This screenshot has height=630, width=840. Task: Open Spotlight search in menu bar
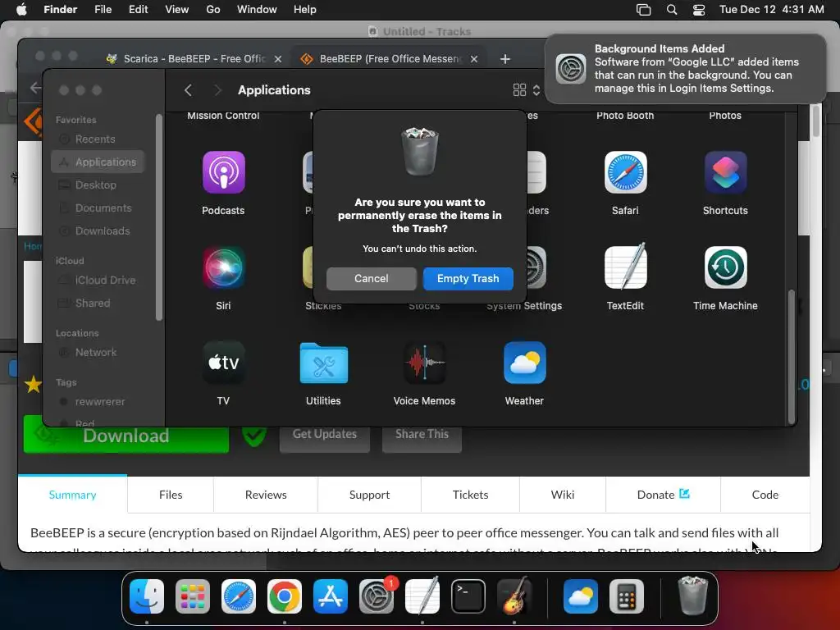[x=672, y=10]
